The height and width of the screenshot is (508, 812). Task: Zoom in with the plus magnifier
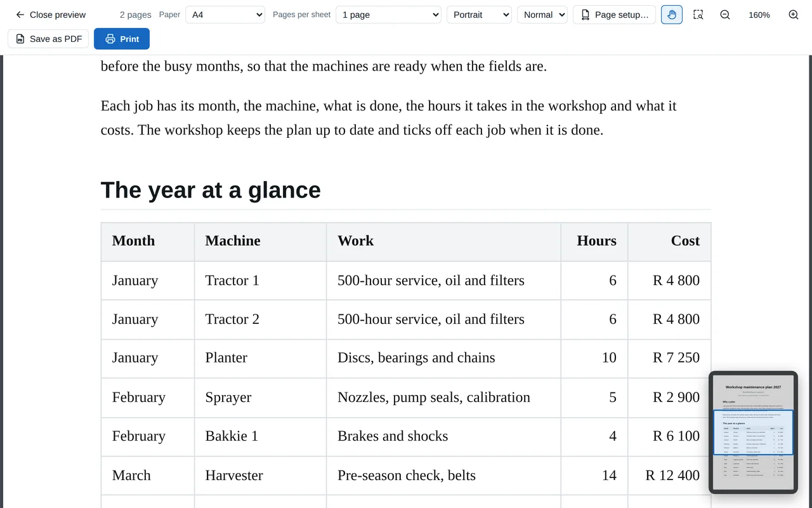coord(794,15)
